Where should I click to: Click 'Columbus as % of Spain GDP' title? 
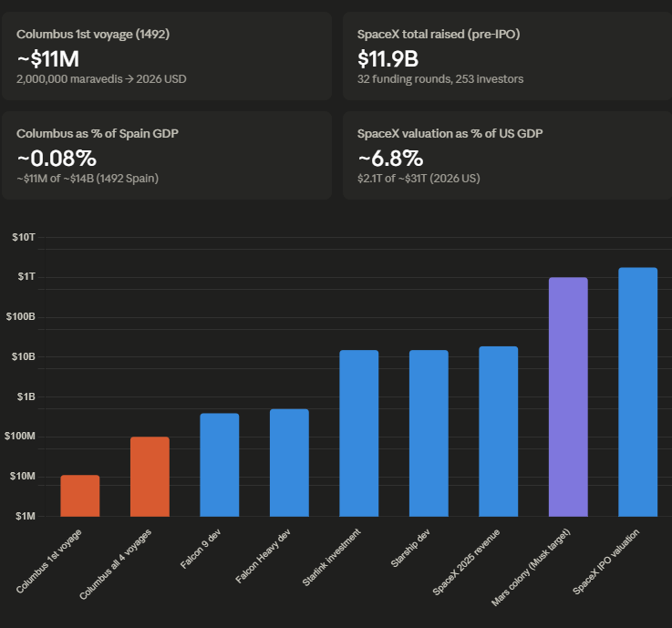pos(98,134)
